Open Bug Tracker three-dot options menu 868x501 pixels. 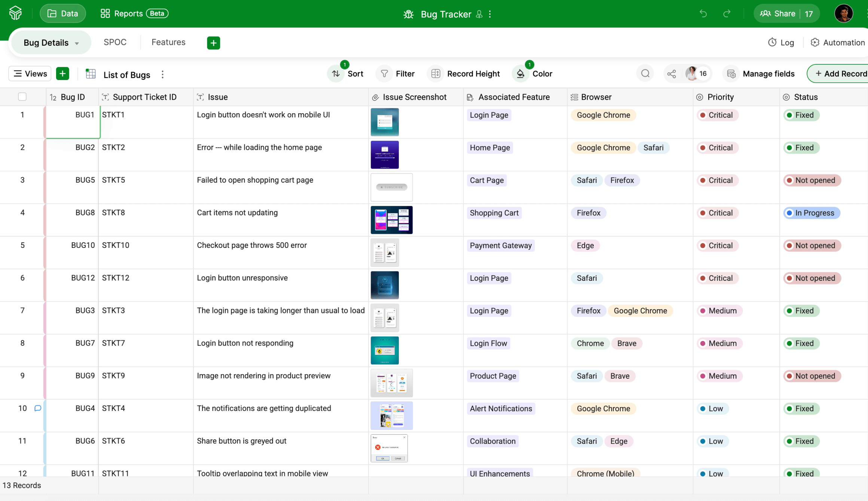pyautogui.click(x=490, y=14)
